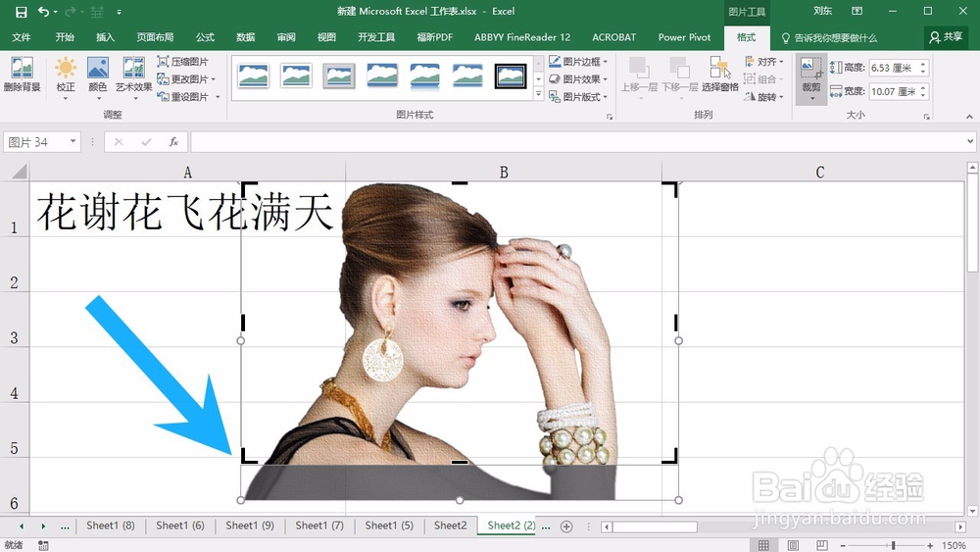Click the zoom slider handle
The width and height of the screenshot is (980, 552).
(894, 545)
